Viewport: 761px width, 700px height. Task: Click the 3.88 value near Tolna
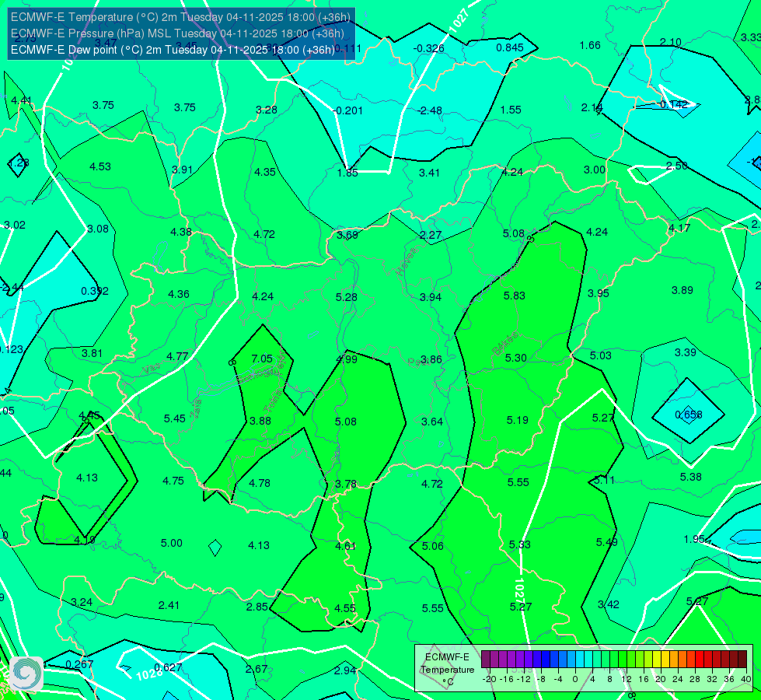pos(260,421)
